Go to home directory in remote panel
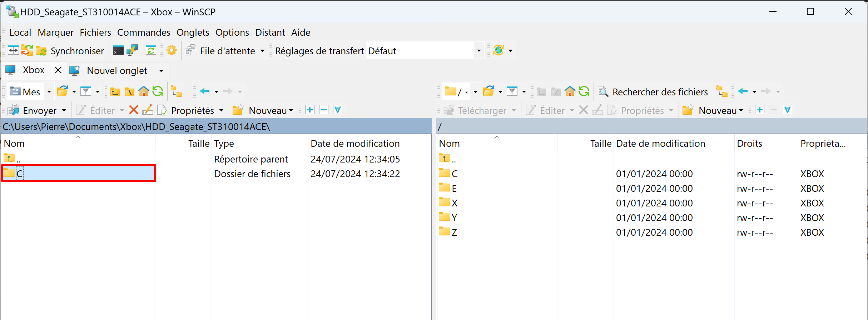 [570, 92]
